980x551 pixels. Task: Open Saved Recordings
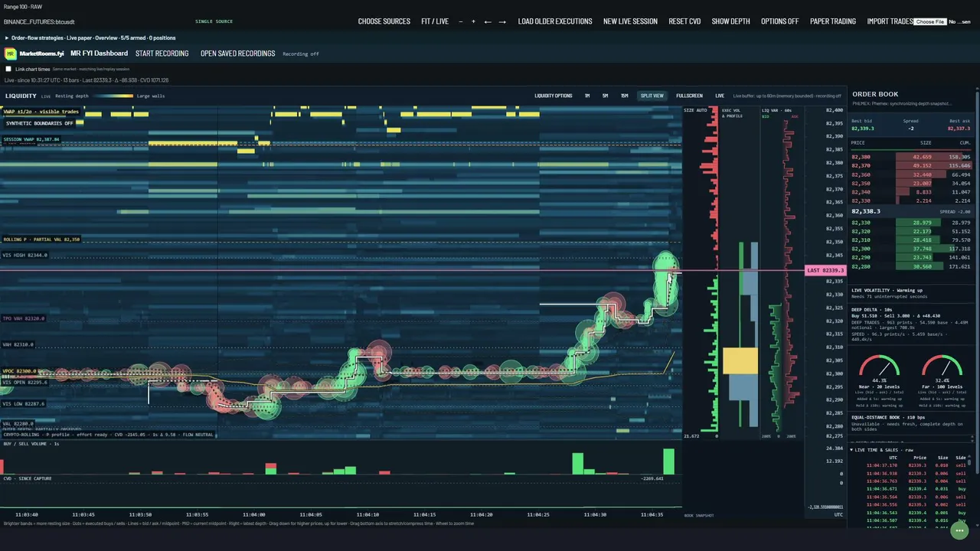(237, 54)
